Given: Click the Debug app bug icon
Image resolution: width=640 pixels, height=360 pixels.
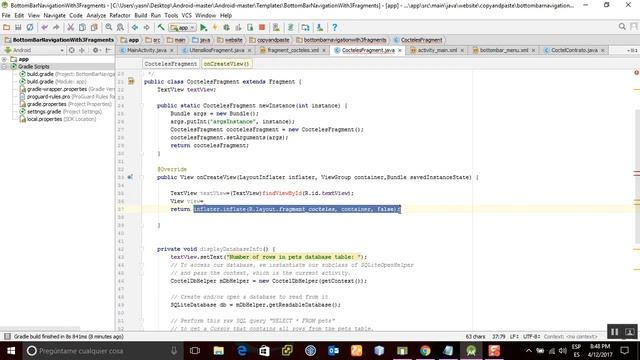Looking at the screenshot, I should click(x=226, y=27).
